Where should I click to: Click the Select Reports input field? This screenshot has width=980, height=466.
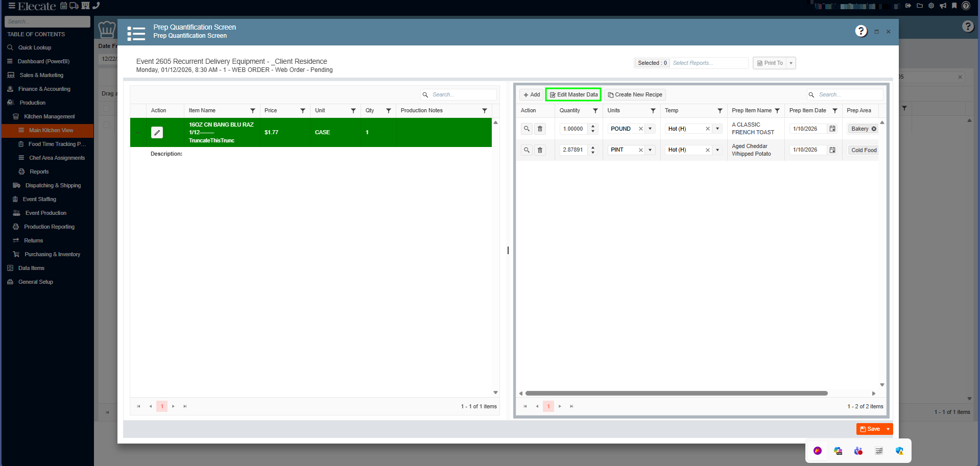tap(709, 63)
